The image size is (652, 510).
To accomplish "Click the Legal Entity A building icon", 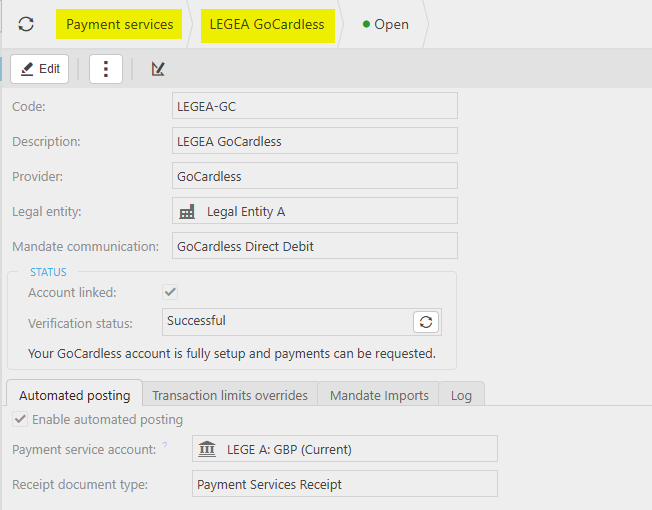I will 187,212.
